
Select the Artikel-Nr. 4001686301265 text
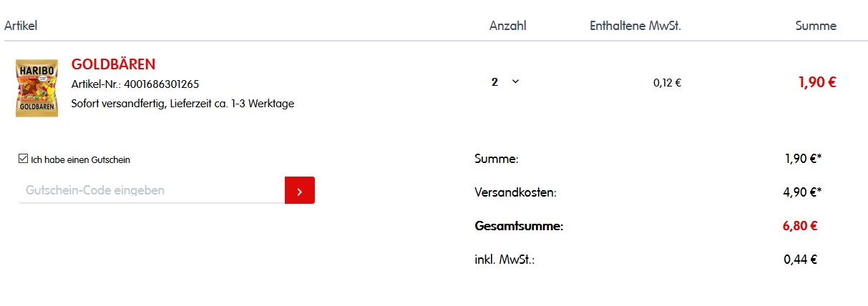tap(135, 84)
